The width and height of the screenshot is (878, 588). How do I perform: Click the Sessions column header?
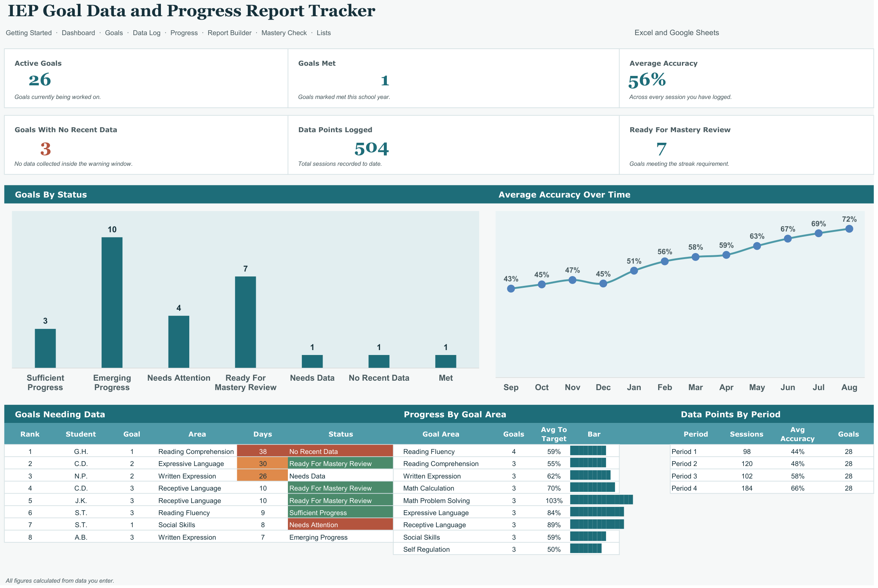click(747, 434)
